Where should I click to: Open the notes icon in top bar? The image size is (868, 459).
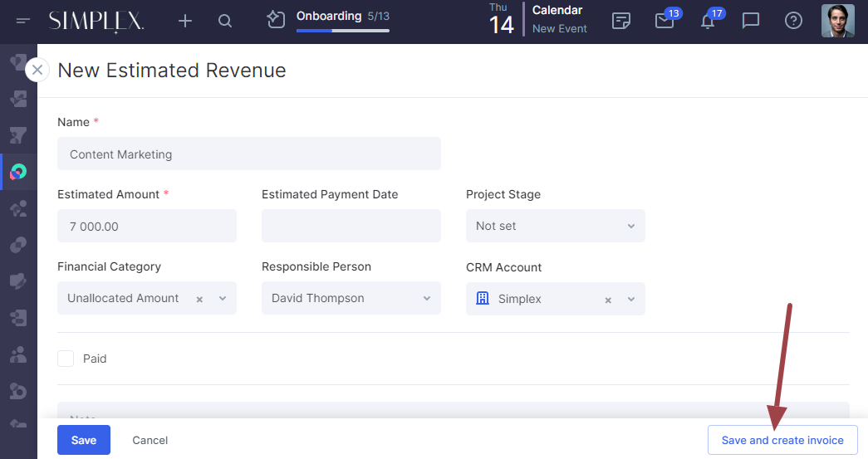point(621,21)
